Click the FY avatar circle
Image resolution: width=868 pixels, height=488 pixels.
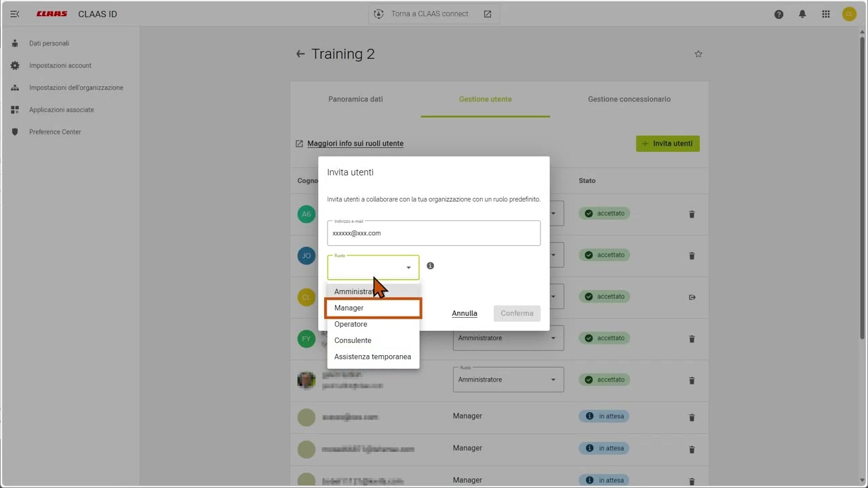(307, 338)
